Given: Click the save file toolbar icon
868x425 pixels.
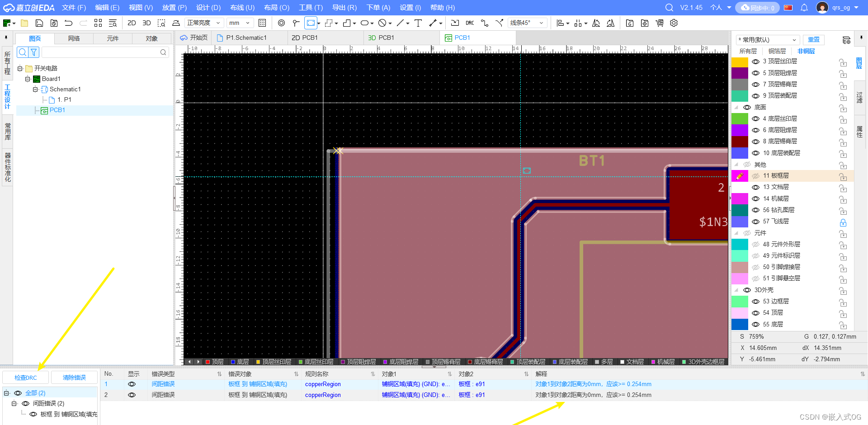Looking at the screenshot, I should 39,23.
